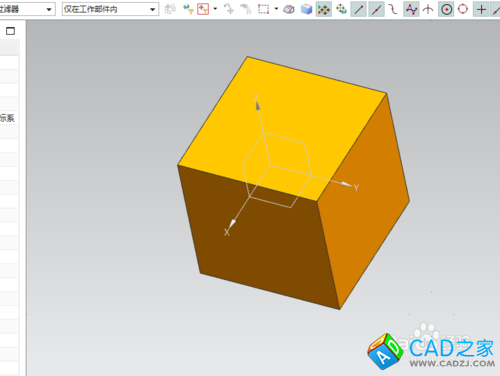
Task: Click the red-bordered selection filter icon
Action: [x=203, y=9]
